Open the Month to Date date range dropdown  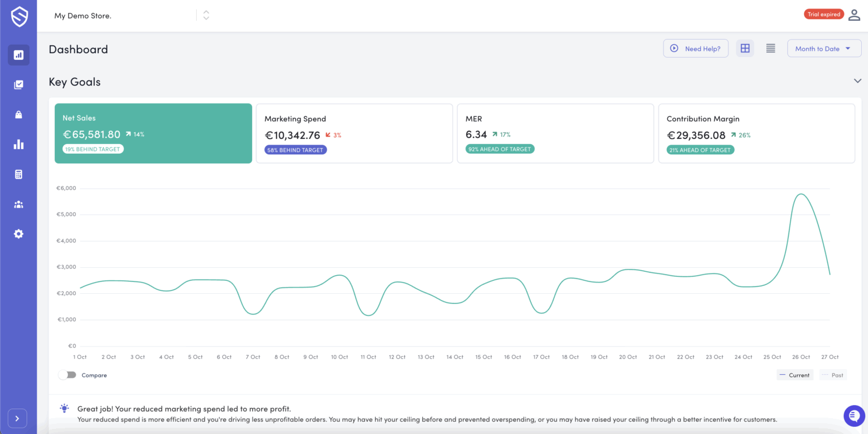pos(824,48)
